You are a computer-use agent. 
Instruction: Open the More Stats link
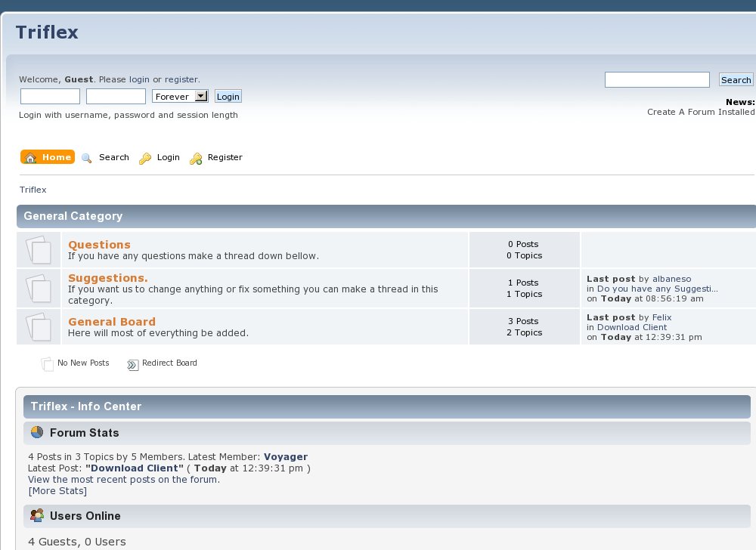coord(57,491)
